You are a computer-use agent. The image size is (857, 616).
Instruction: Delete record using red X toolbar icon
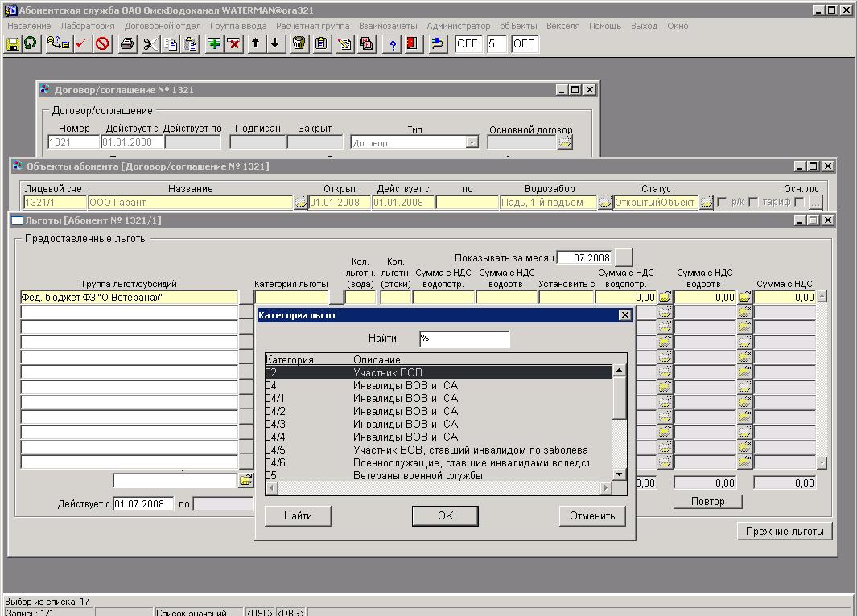(x=233, y=44)
